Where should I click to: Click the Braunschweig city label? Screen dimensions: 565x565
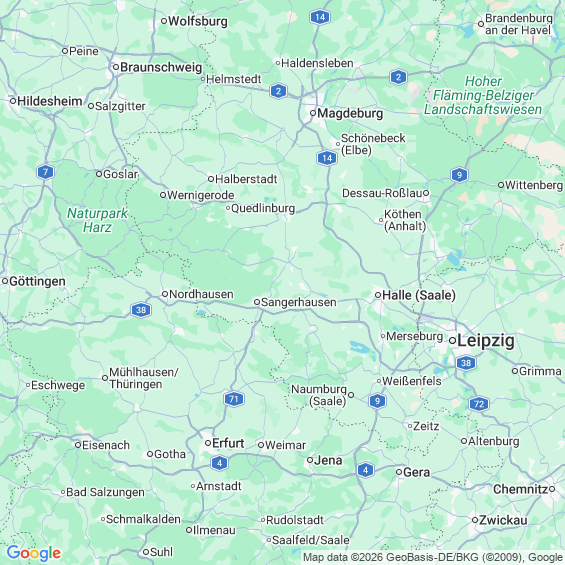tap(161, 67)
